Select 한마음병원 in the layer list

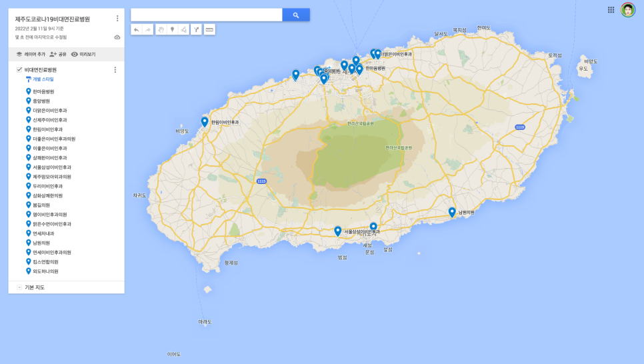(x=43, y=91)
